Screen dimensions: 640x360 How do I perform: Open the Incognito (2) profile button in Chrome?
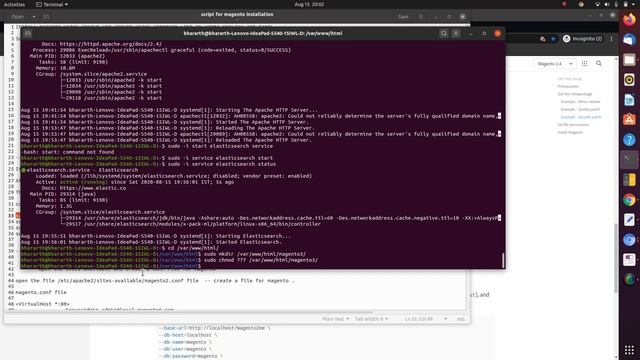[x=582, y=39]
